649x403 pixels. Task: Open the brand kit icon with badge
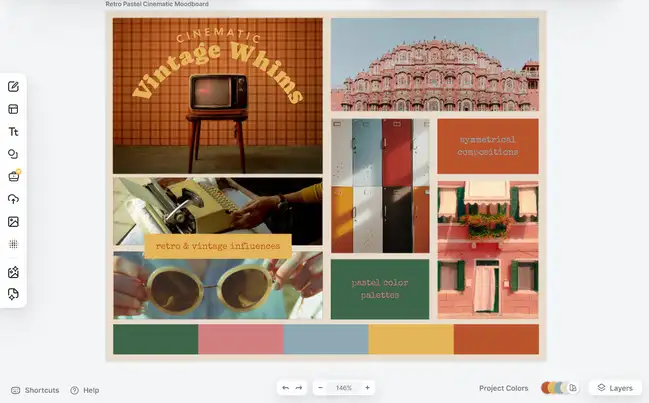[x=13, y=176]
